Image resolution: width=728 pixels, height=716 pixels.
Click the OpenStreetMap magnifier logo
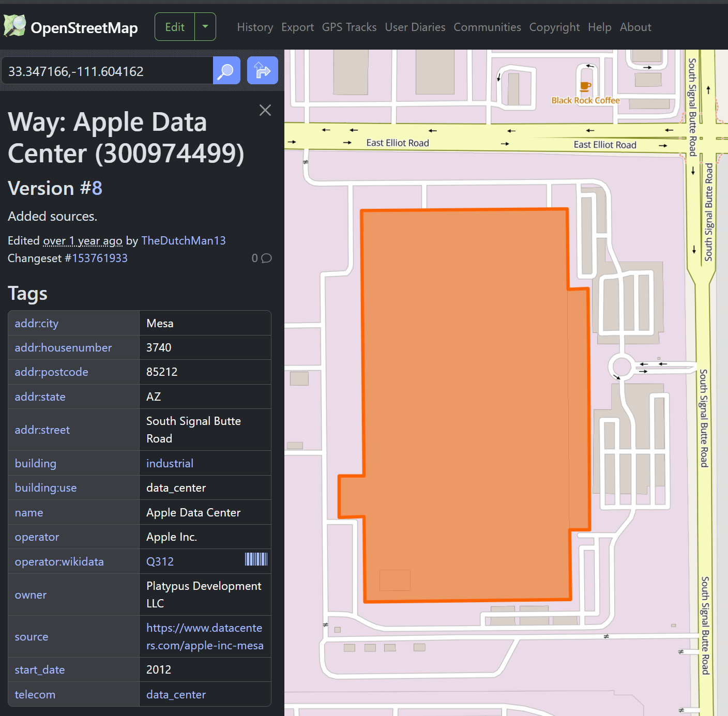tap(14, 26)
